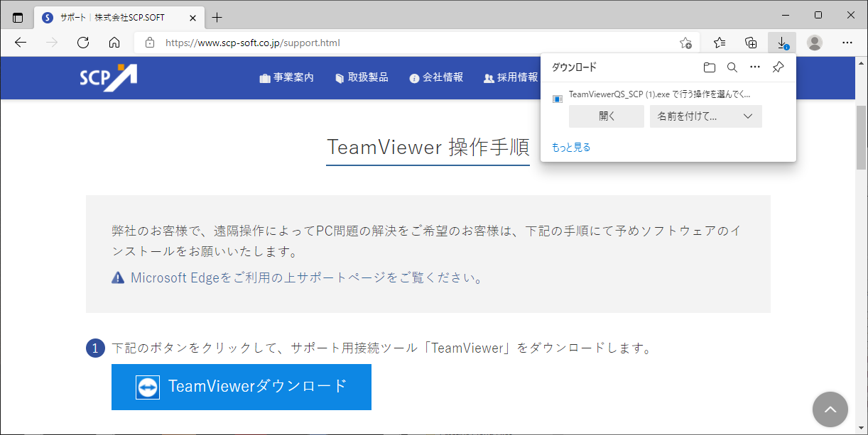
Task: Click the TeamViewerQS_SCP exe file icon
Action: point(558,99)
